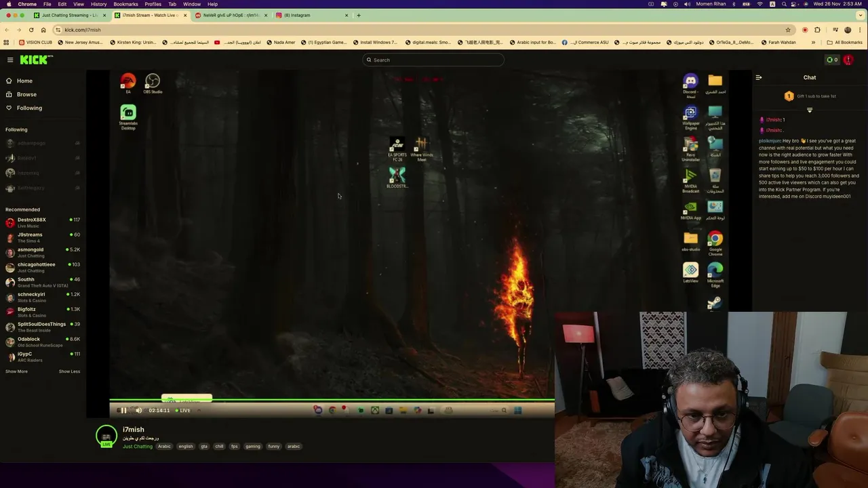868x488 pixels.
Task: Select the Arabic language tag
Action: (164, 447)
